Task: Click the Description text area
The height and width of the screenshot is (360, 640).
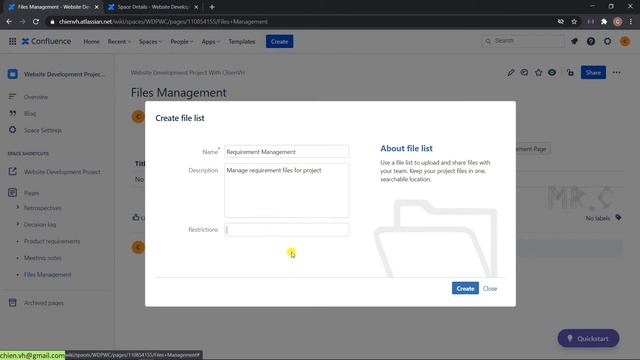Action: point(287,190)
